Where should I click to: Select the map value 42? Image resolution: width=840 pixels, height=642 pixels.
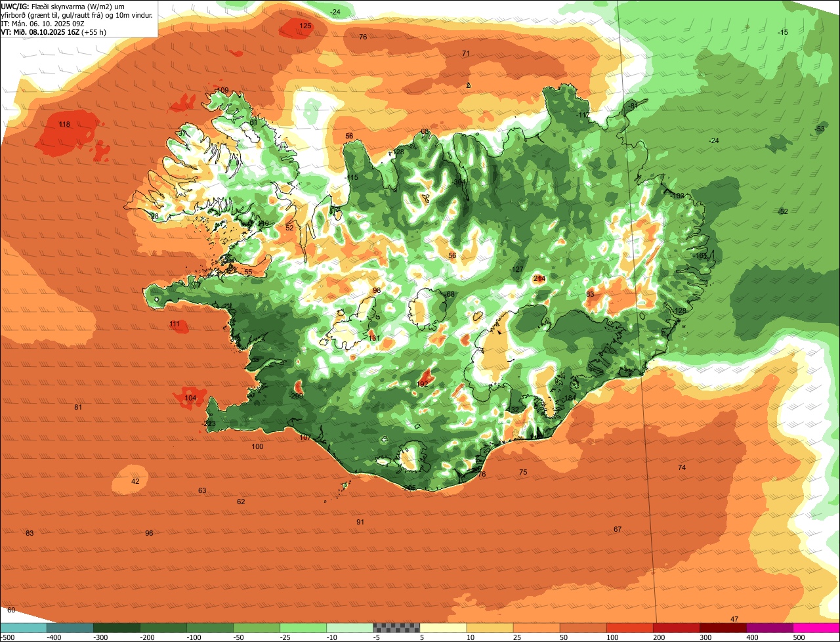[135, 481]
